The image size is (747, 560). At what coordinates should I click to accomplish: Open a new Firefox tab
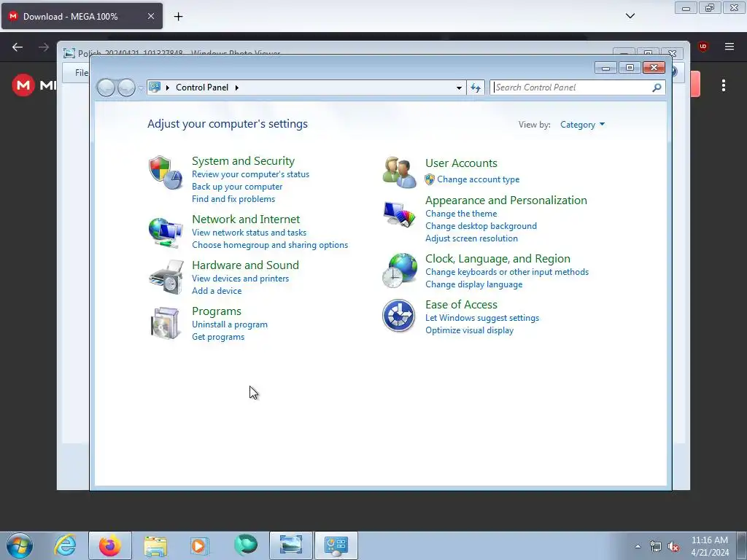178,16
